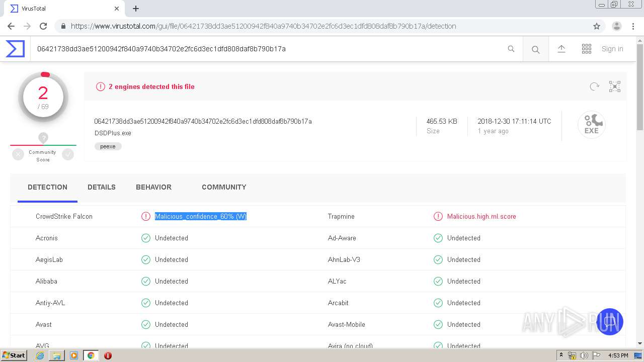The height and width of the screenshot is (362, 644).
Task: Open the BEHAVIOR tab
Action: pyautogui.click(x=153, y=187)
